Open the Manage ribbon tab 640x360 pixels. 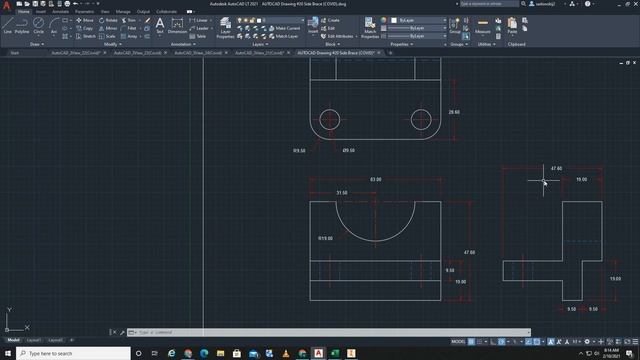[x=123, y=12]
